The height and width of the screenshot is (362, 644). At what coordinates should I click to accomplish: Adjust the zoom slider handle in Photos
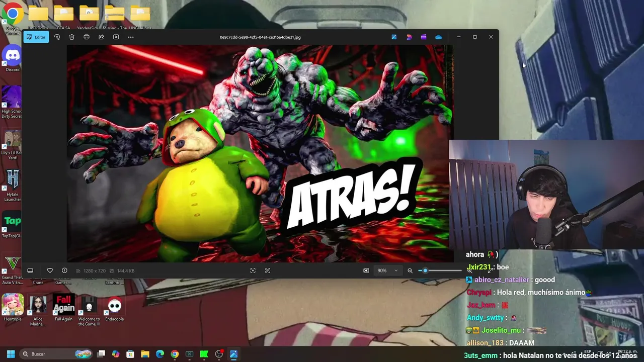pyautogui.click(x=425, y=270)
